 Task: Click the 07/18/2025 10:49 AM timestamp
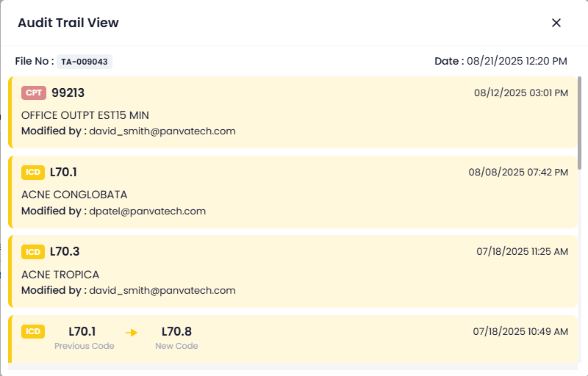coord(520,332)
